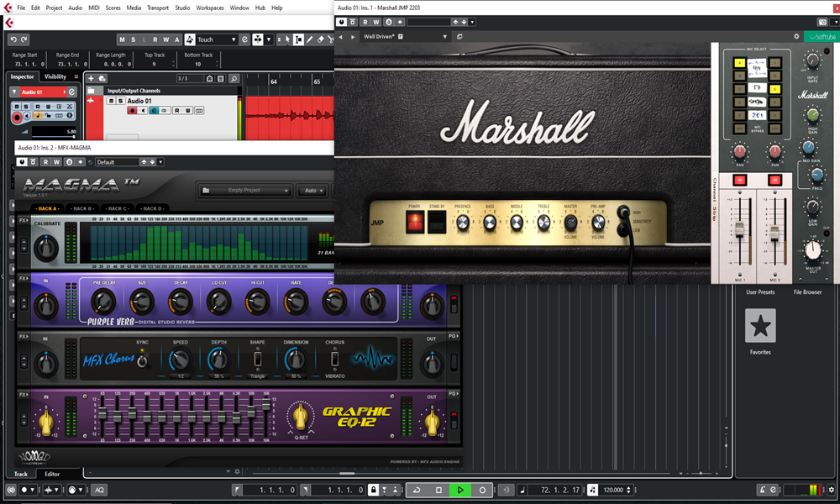Toggle Chorus/Vibrato switch on MFX Chorus
The height and width of the screenshot is (504, 840).
tap(335, 359)
